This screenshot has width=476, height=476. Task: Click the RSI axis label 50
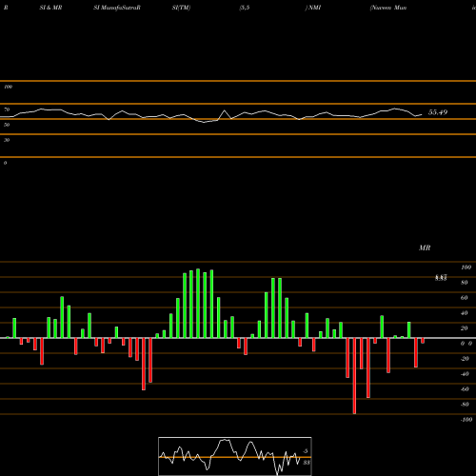click(7, 125)
